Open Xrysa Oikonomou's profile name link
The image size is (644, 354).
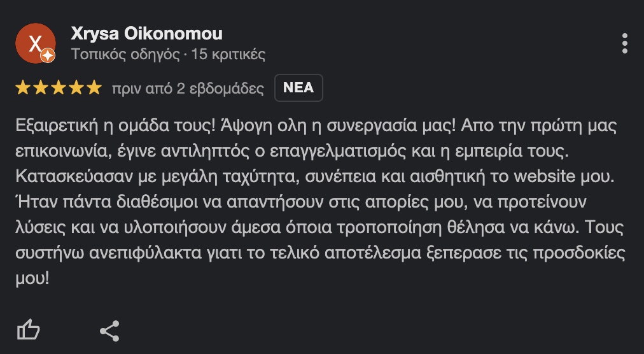point(147,33)
